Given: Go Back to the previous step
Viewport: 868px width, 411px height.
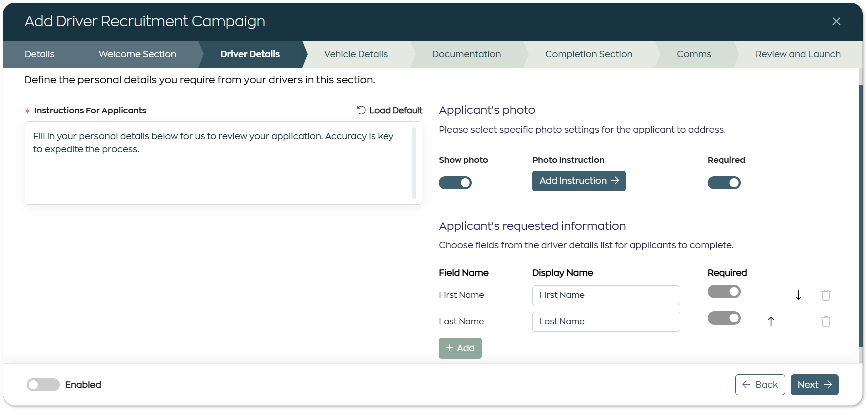Looking at the screenshot, I should [760, 385].
